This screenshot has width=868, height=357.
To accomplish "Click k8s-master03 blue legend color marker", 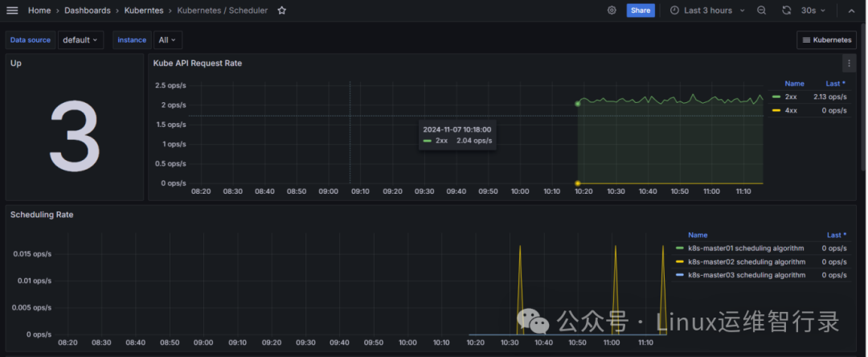I will [680, 275].
